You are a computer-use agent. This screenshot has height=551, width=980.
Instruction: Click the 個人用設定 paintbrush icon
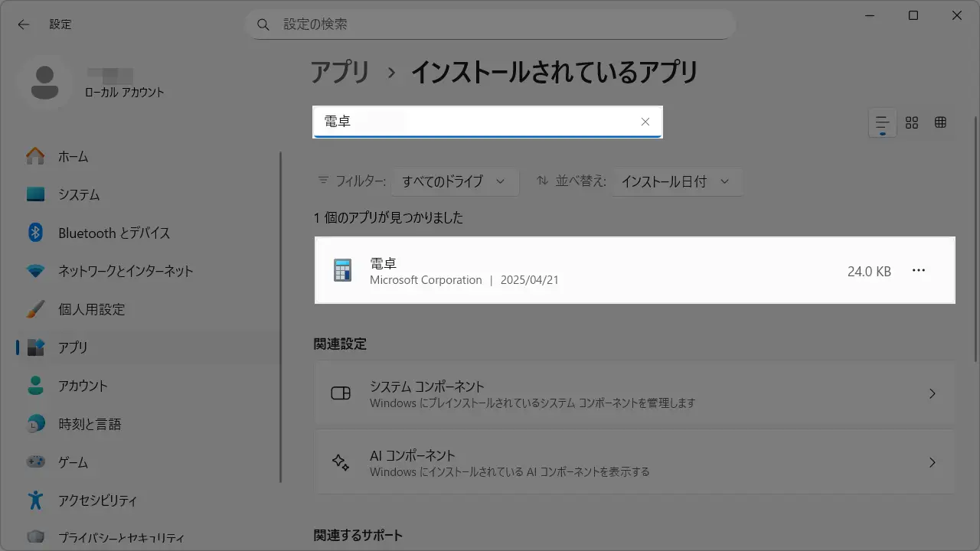coord(35,309)
